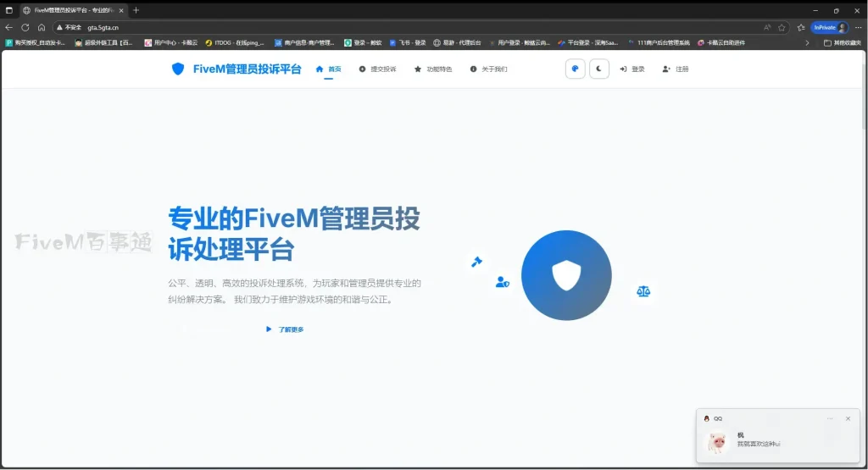Screen dimensions: 868x470
Task: Open the QQ message 我就喜欢这种ui
Action: tap(759, 444)
